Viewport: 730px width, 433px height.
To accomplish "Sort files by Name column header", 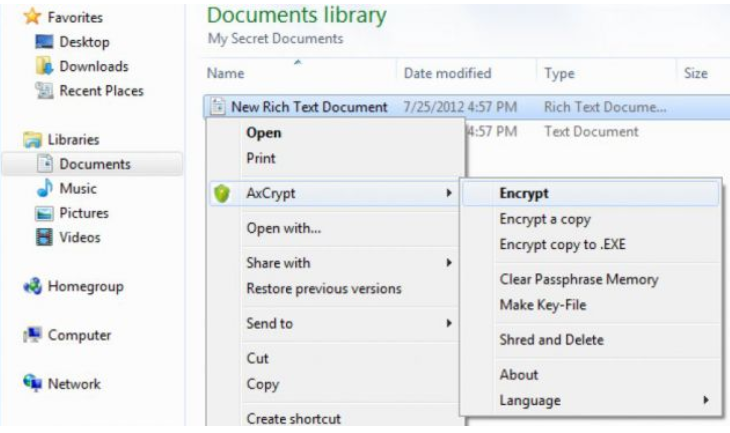I will pyautogui.click(x=226, y=73).
